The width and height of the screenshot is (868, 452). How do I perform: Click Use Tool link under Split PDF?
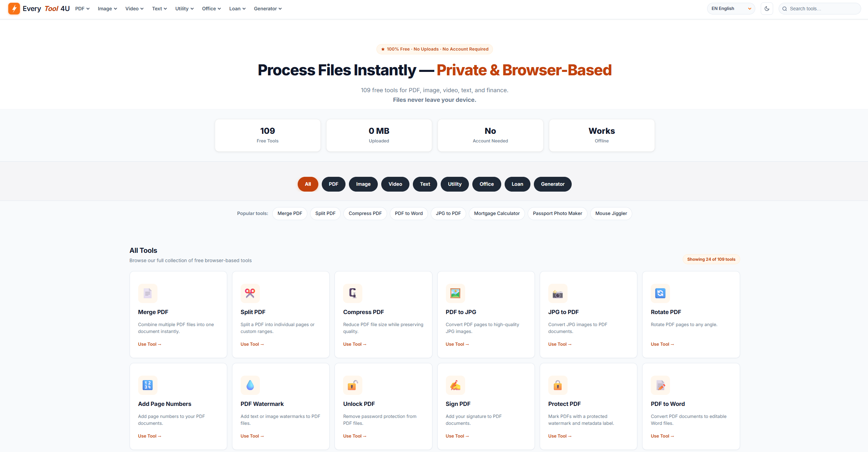252,344
